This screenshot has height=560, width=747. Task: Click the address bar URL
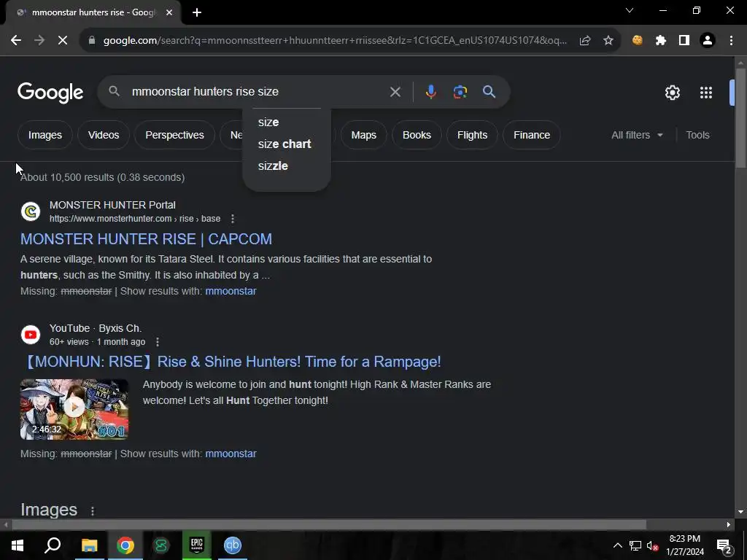click(335, 41)
